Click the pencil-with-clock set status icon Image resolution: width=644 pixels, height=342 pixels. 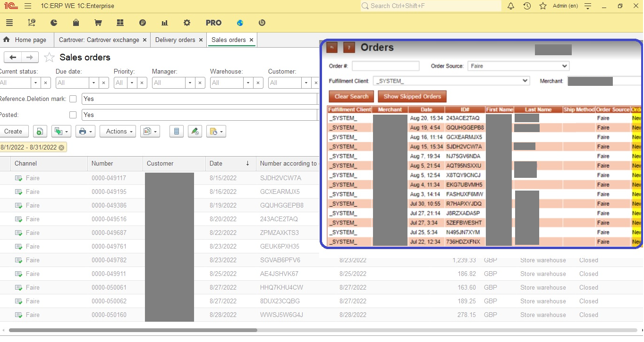(195, 132)
